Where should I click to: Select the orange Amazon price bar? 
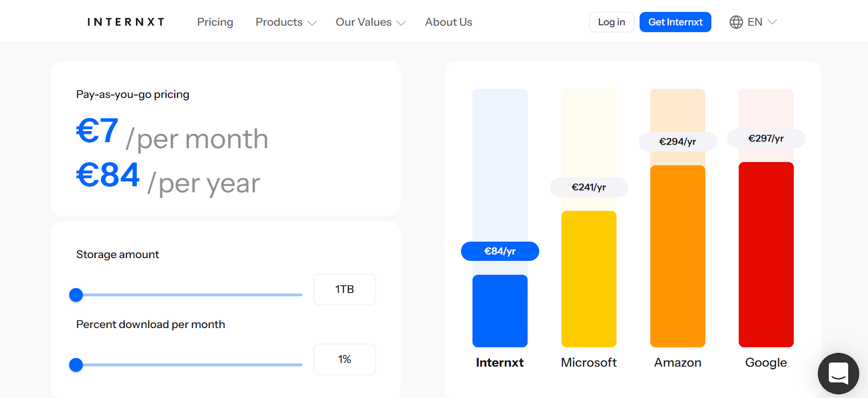click(678, 256)
